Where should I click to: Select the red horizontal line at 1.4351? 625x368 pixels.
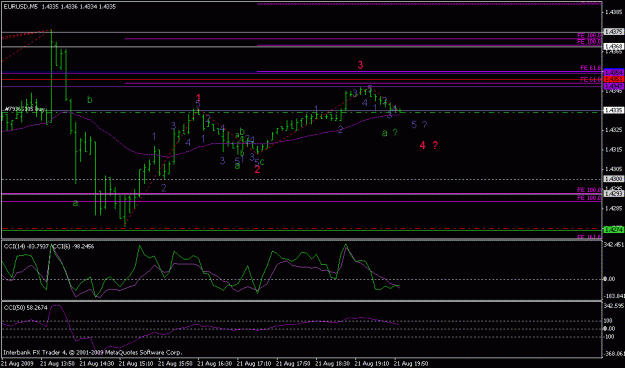click(x=301, y=79)
